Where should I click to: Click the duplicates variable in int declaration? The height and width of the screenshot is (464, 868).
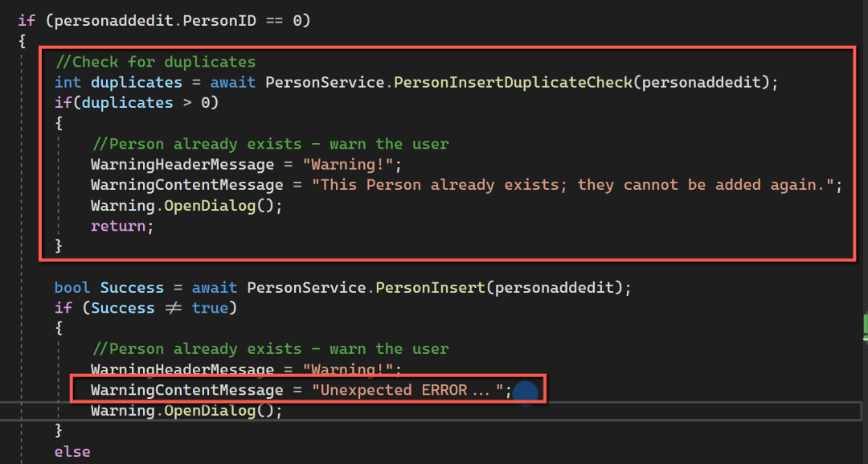(x=137, y=82)
